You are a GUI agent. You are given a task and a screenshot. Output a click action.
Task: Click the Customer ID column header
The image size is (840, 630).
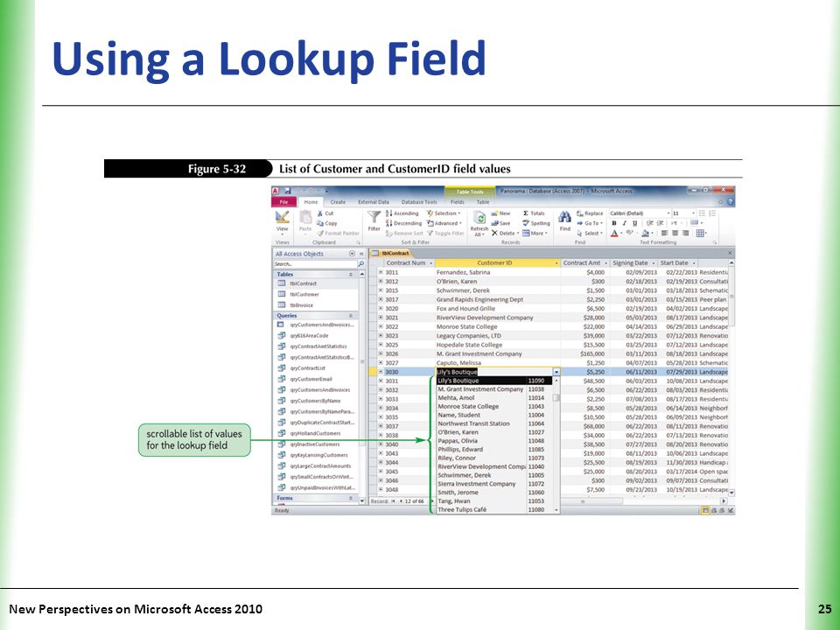point(498,263)
